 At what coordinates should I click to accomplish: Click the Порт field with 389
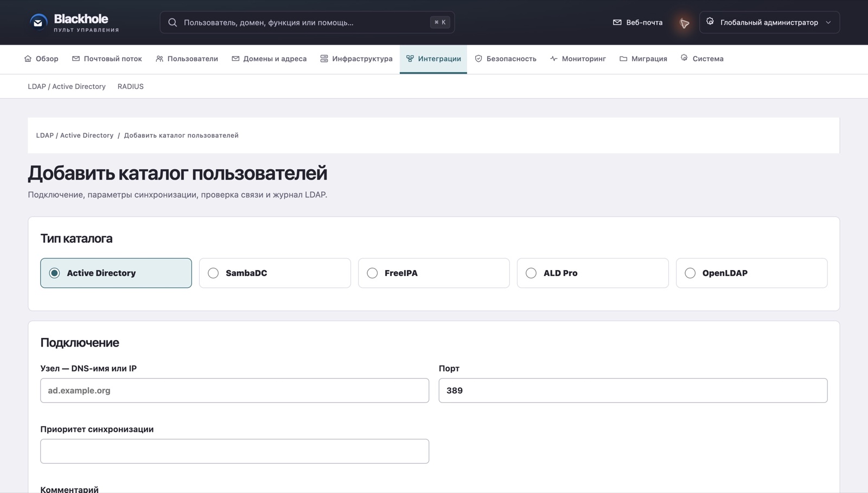click(633, 390)
